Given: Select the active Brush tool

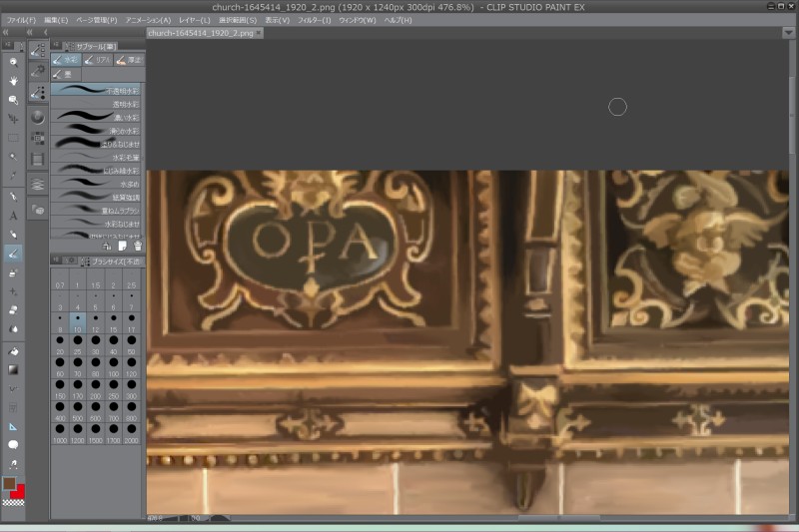Looking at the screenshot, I should [x=13, y=253].
